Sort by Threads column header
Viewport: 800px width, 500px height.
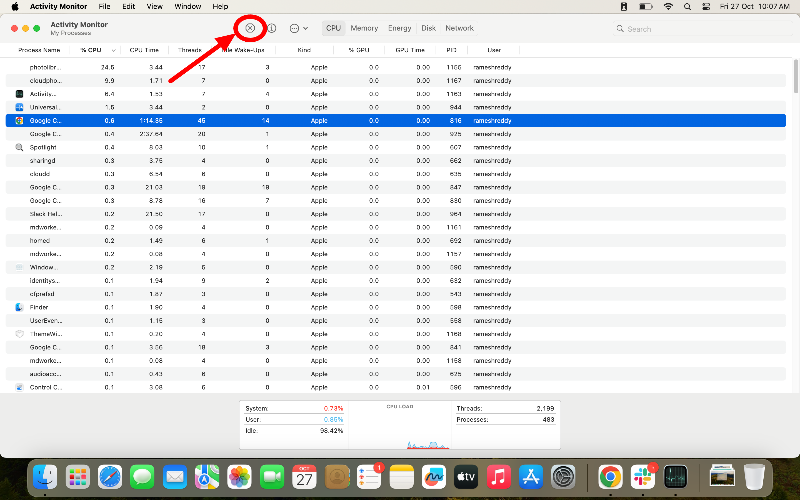coord(190,50)
